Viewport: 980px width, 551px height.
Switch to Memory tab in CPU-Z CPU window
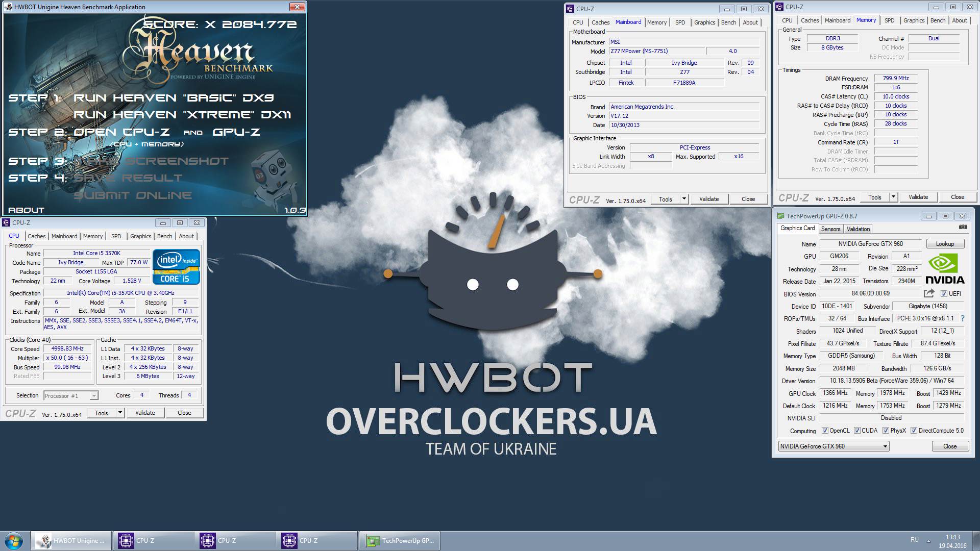tap(93, 236)
